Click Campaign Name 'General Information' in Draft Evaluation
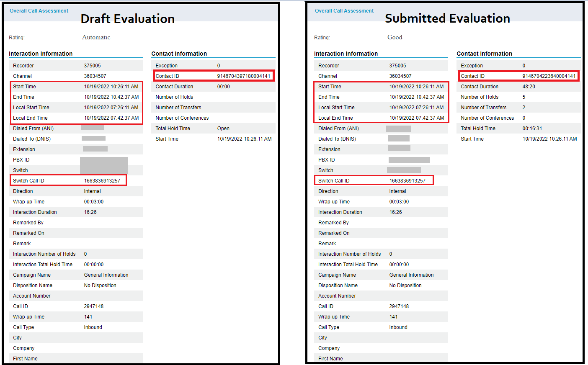The image size is (588, 365). click(106, 275)
